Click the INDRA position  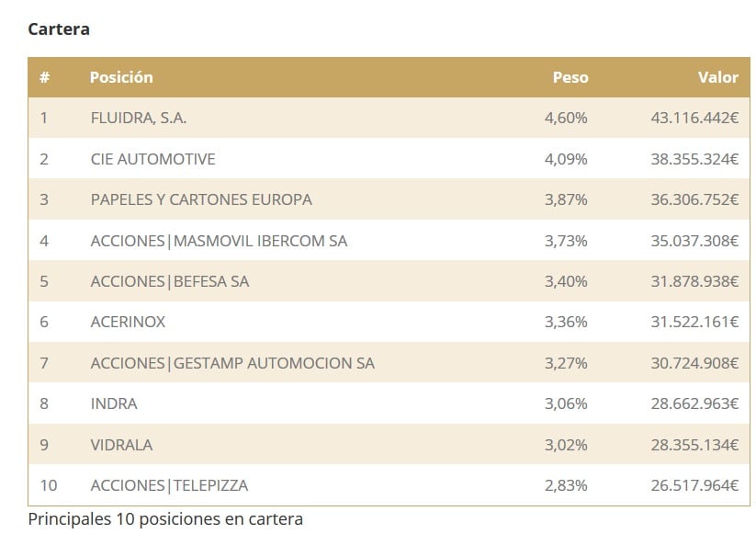tap(114, 403)
